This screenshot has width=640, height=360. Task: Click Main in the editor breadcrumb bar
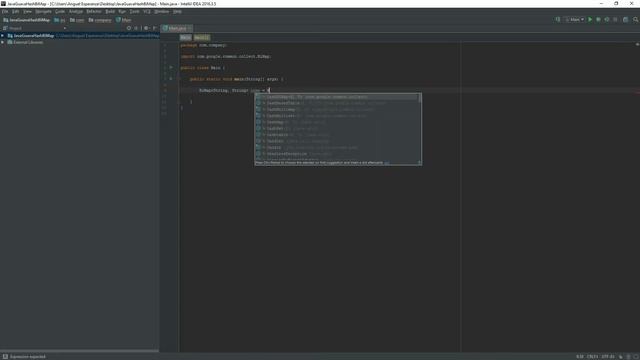[185, 37]
